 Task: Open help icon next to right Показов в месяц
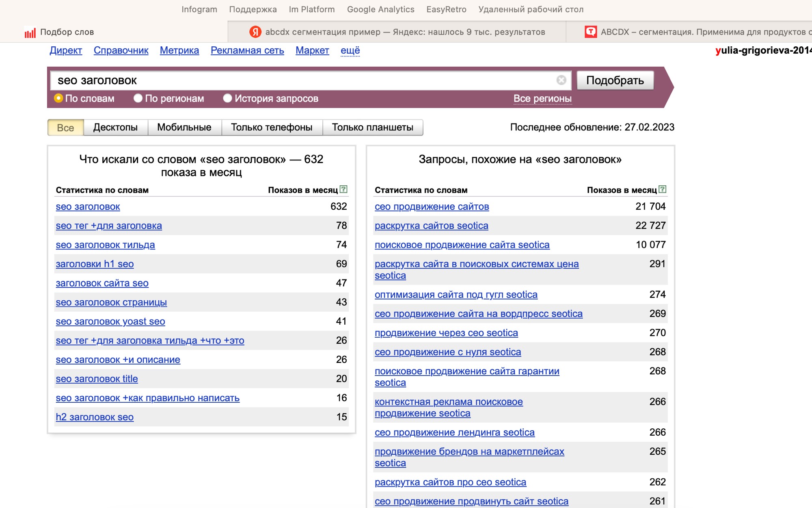coord(663,189)
